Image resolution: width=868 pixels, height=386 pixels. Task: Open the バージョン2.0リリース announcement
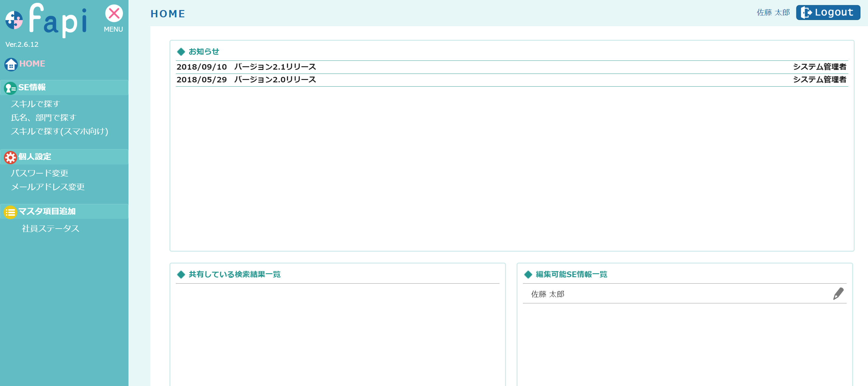pyautogui.click(x=275, y=80)
